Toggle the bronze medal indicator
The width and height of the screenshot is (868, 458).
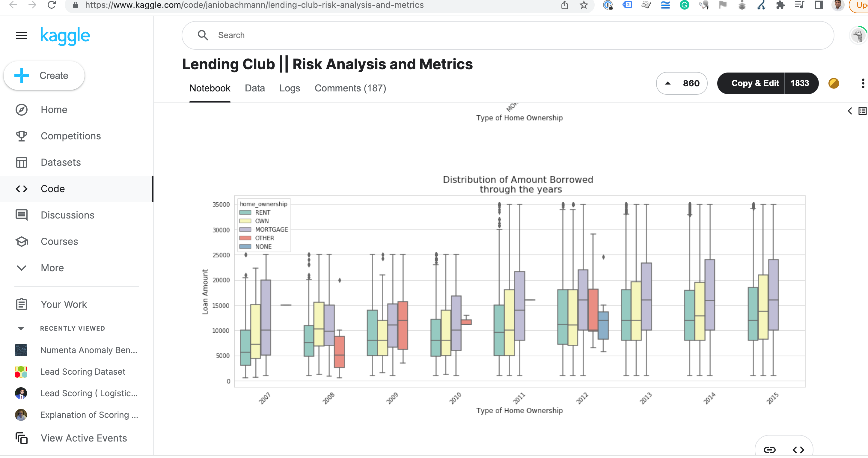pyautogui.click(x=834, y=83)
